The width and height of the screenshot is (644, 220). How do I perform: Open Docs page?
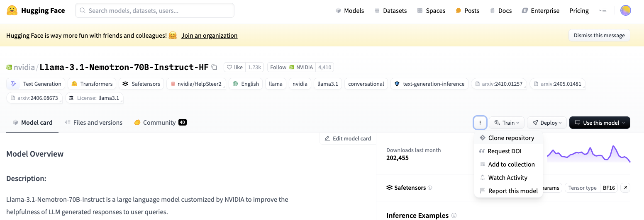(500, 10)
